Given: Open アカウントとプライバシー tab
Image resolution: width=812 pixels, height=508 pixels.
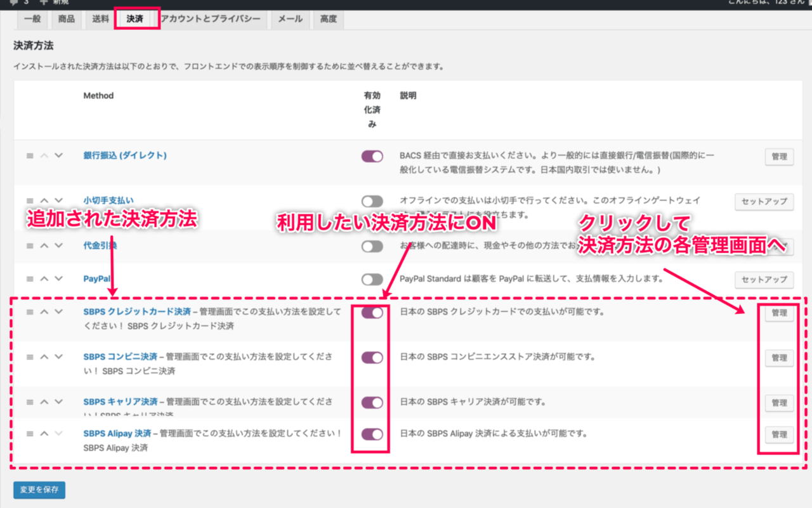Looking at the screenshot, I should coord(210,19).
